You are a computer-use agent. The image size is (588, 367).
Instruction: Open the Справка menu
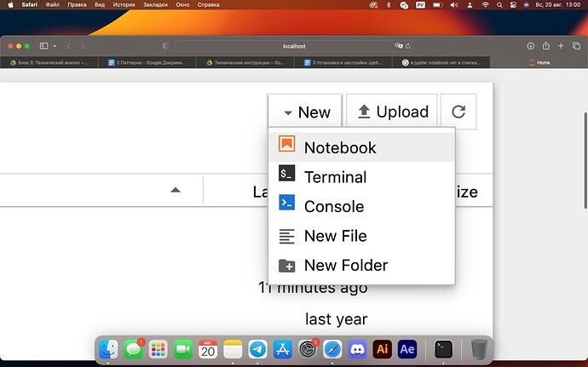coord(208,5)
